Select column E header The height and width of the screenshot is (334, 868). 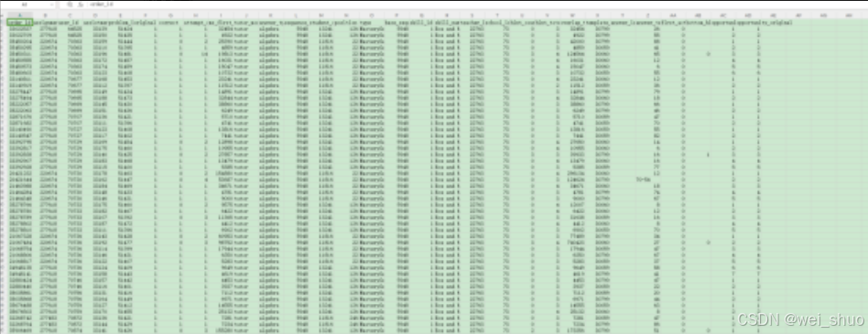(x=121, y=15)
